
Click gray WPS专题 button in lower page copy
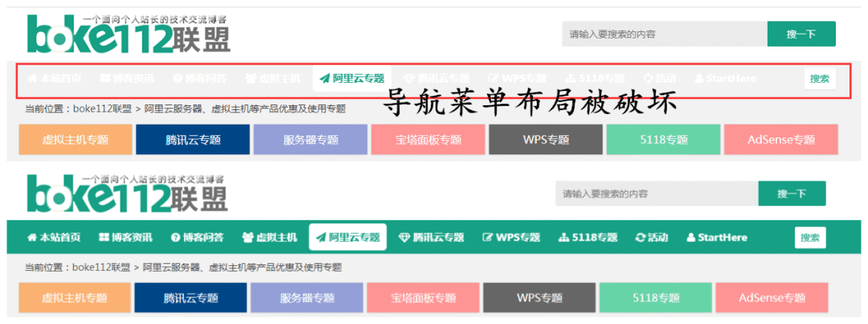click(x=540, y=297)
